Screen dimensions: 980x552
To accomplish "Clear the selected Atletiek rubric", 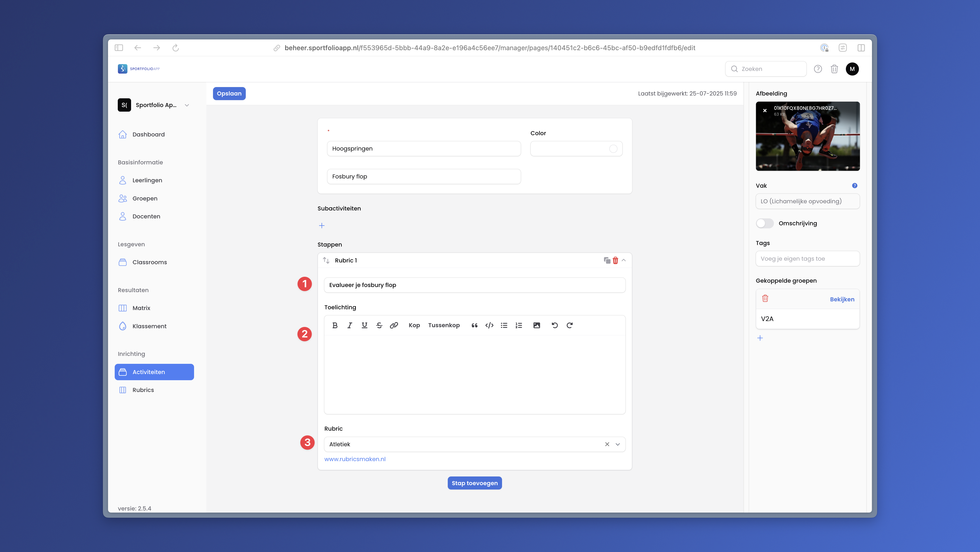I will click(607, 444).
